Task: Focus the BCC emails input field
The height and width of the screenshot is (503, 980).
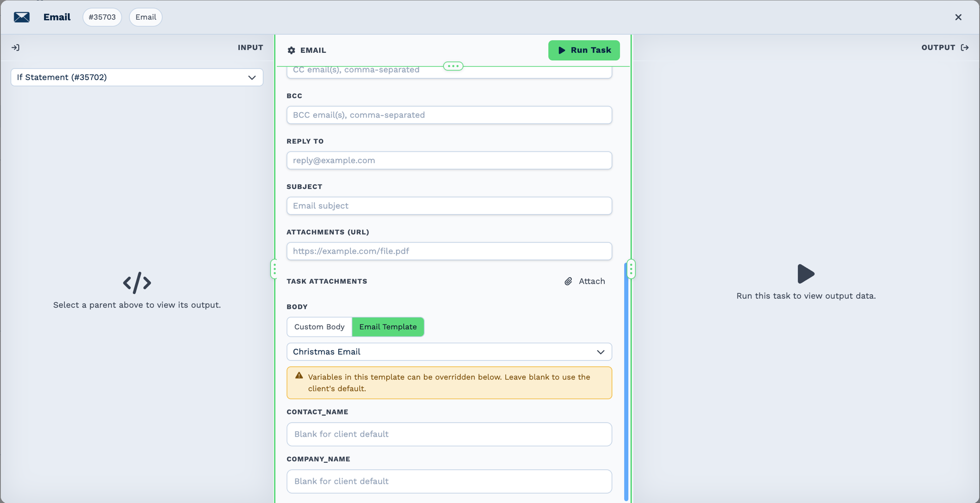Action: pos(449,115)
